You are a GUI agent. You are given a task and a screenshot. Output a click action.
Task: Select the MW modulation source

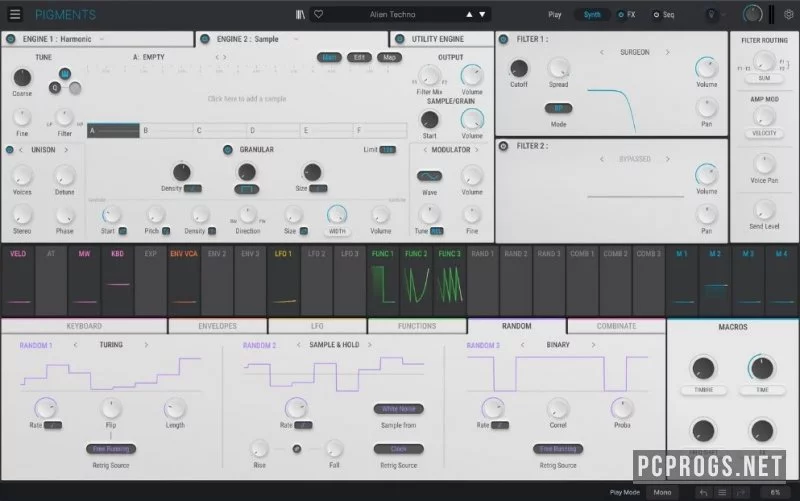click(x=84, y=280)
